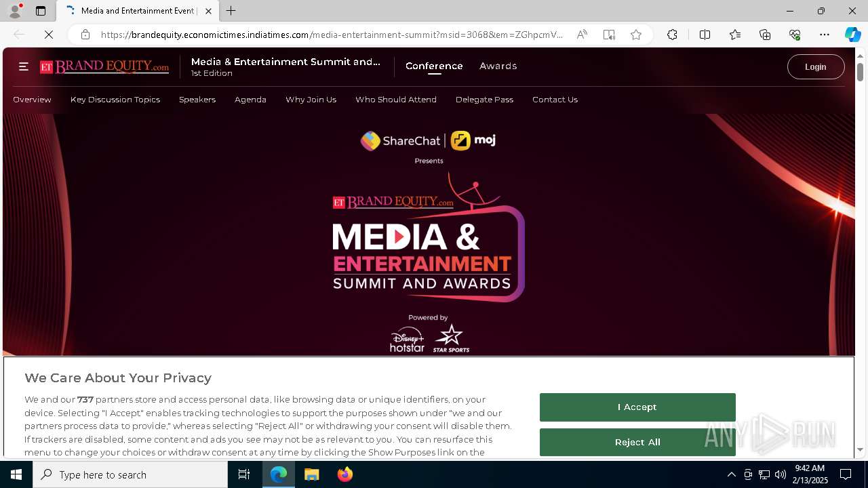Open Settings and more menu

pyautogui.click(x=825, y=35)
